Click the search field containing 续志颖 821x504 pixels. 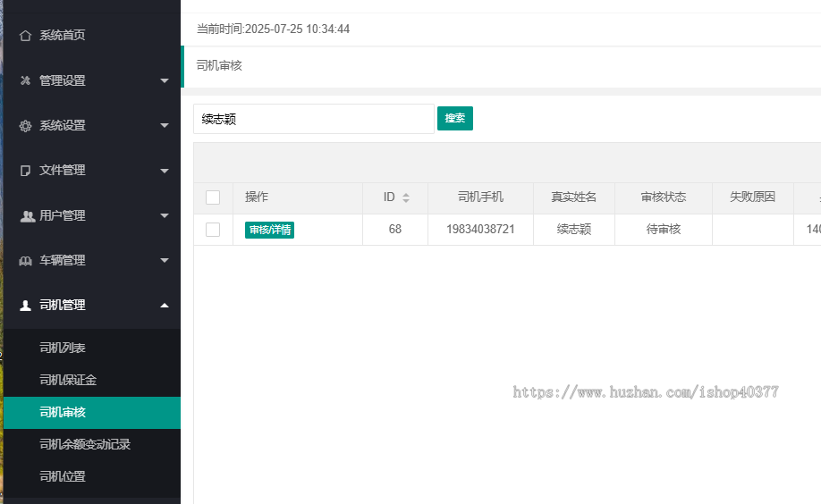click(314, 119)
